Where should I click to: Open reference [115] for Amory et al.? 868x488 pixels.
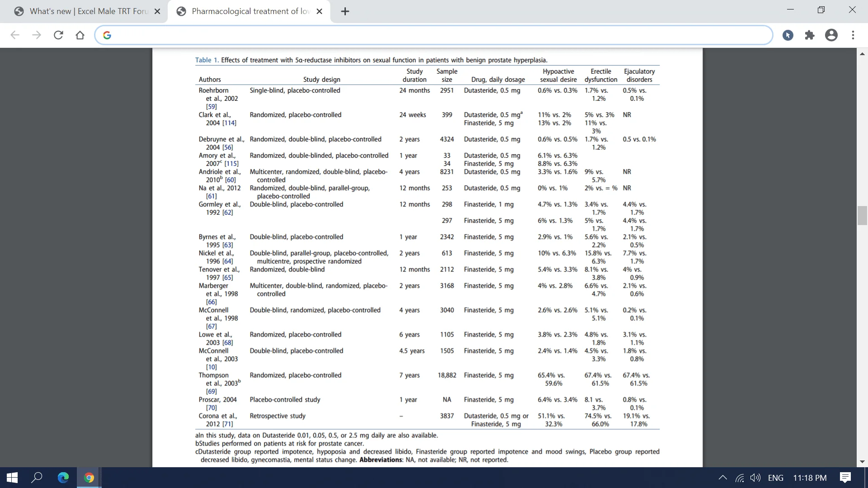click(x=231, y=164)
